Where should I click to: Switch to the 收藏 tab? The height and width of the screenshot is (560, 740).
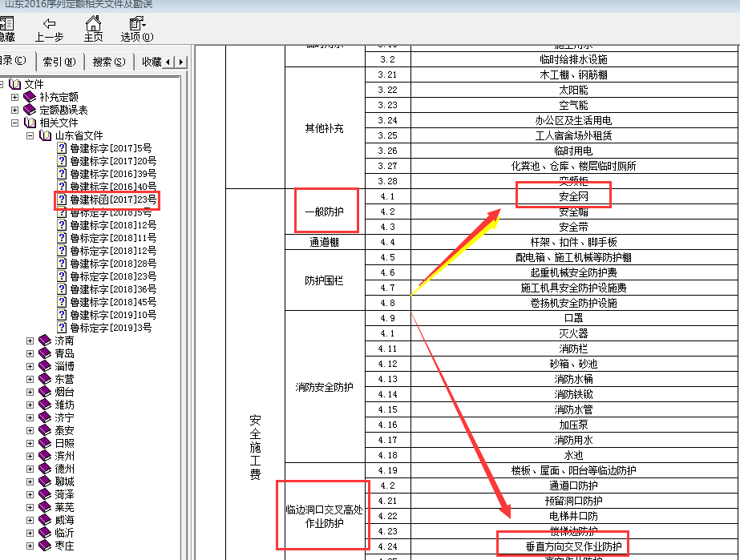coord(151,62)
